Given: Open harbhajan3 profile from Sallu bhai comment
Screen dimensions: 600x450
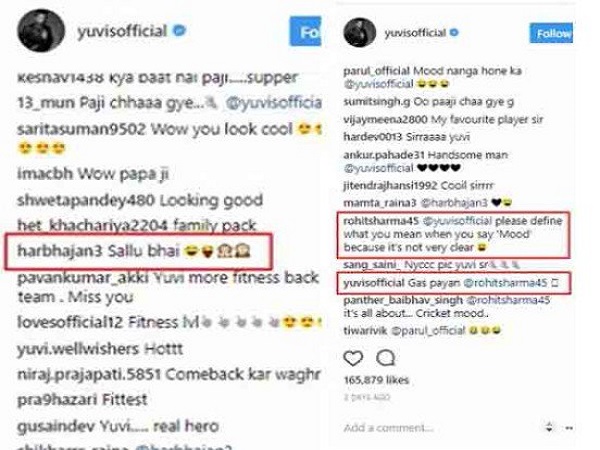Looking at the screenshot, I should click(x=60, y=251).
